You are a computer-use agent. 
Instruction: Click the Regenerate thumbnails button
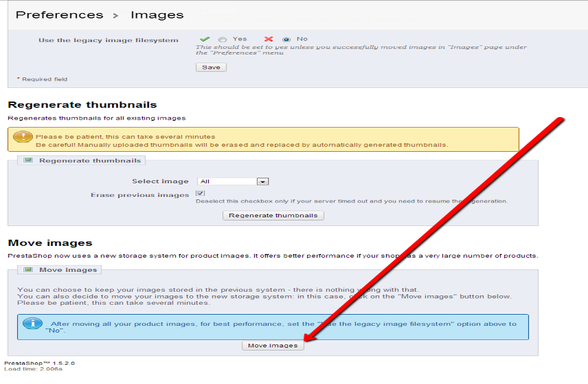click(x=274, y=216)
